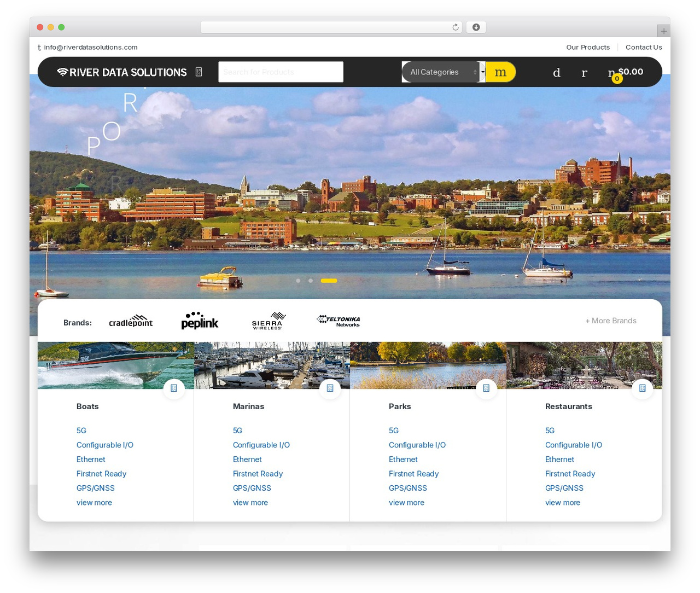Open the Marinas thumbnail image
700x593 pixels.
(272, 365)
